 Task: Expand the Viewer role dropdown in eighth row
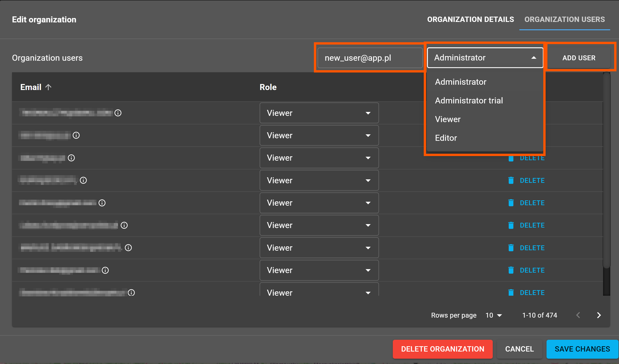coord(319,270)
